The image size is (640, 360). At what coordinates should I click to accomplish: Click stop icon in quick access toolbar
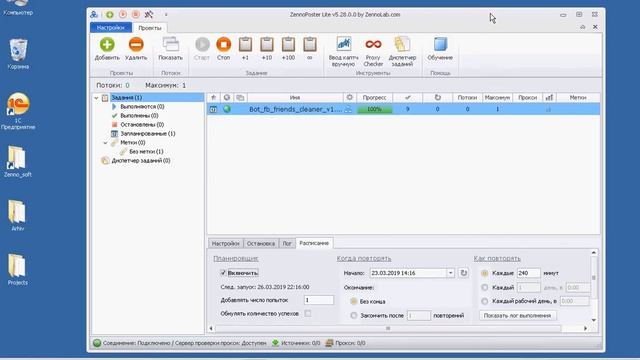(x=136, y=15)
